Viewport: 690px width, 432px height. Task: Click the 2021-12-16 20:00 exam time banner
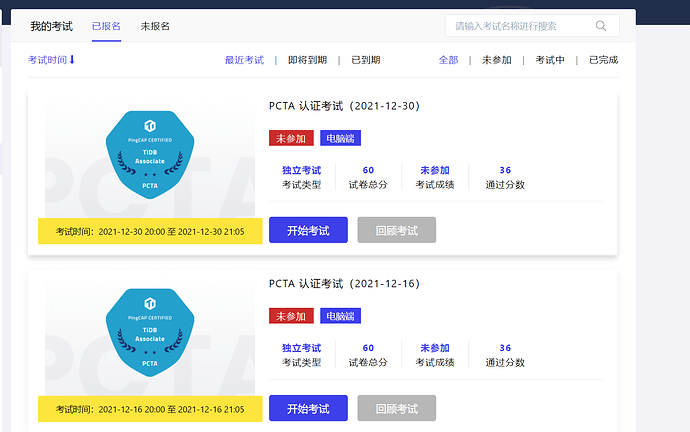pyautogui.click(x=150, y=409)
